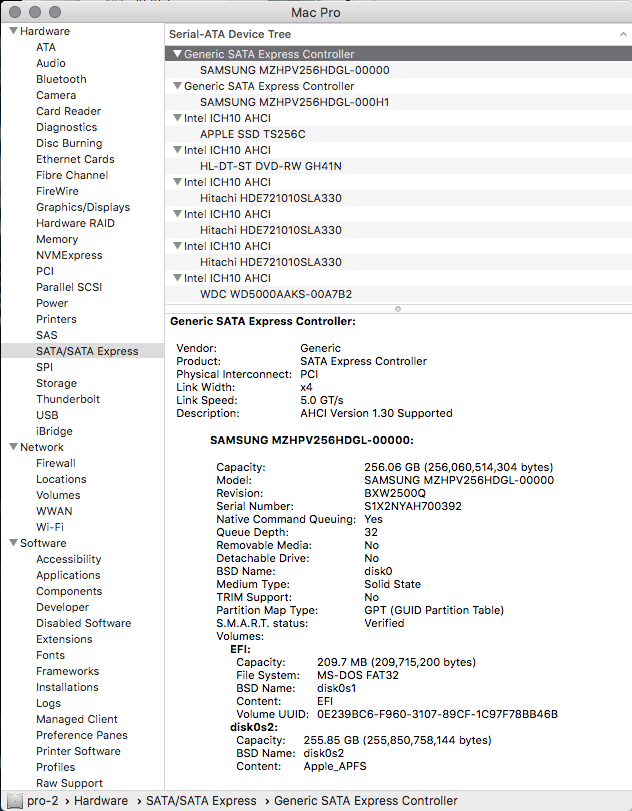Open the PCI category

44,272
